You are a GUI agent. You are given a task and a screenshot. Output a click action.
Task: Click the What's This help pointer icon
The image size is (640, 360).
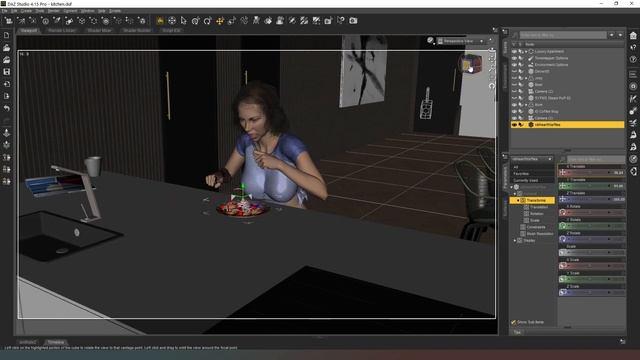pos(633,47)
